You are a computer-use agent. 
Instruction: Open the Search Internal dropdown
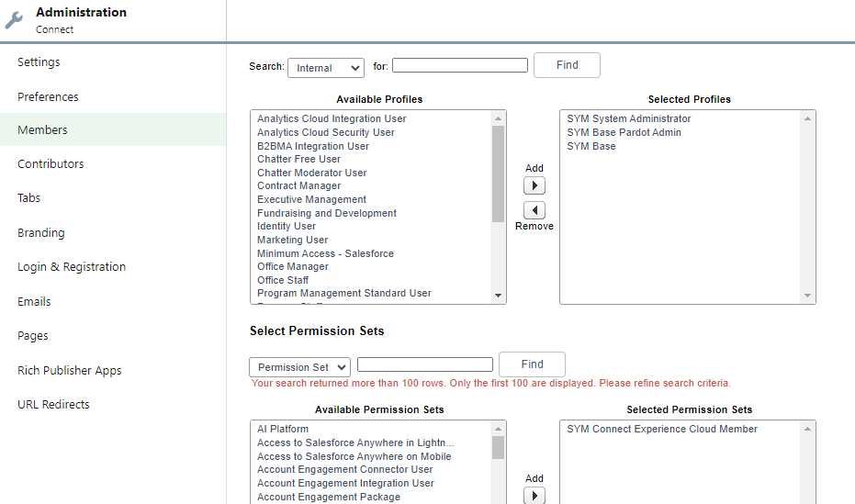(326, 68)
